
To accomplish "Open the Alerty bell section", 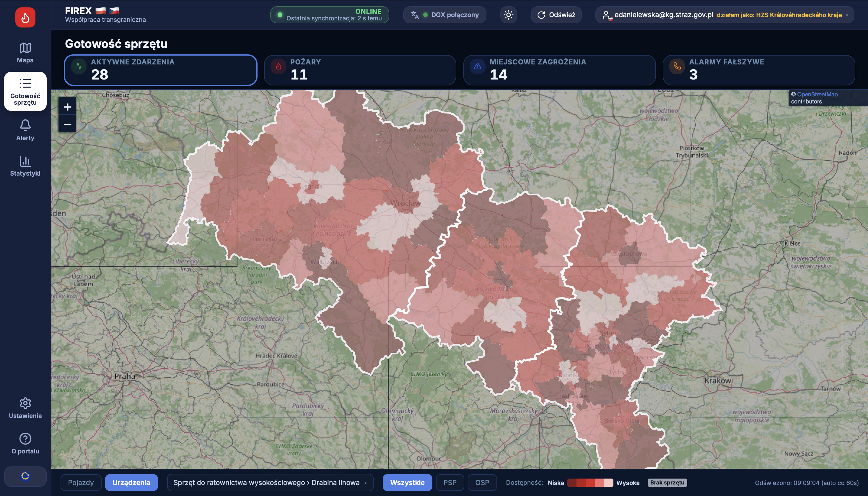I will click(x=25, y=130).
